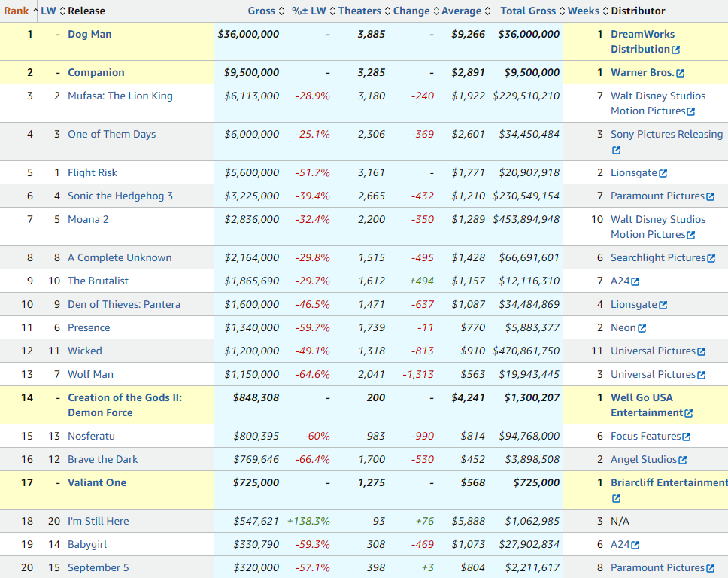
Task: Open external link icon after DreamWorks Distribution
Action: click(675, 50)
